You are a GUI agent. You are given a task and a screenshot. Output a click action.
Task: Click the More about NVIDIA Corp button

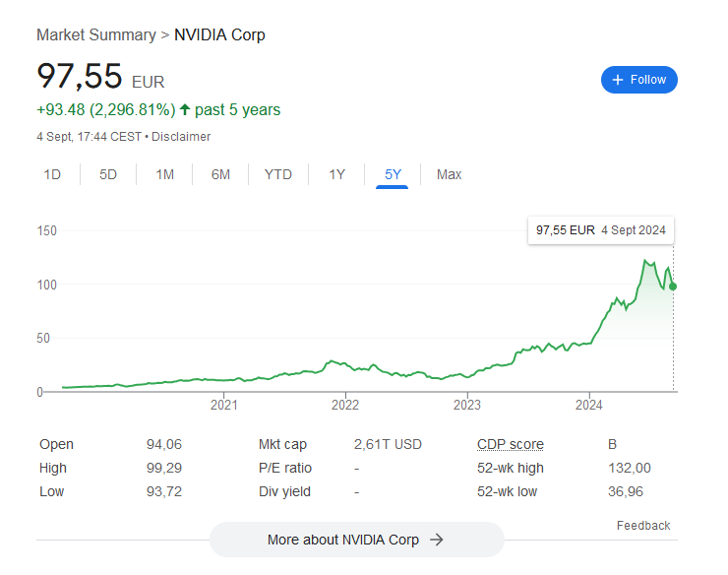click(356, 540)
